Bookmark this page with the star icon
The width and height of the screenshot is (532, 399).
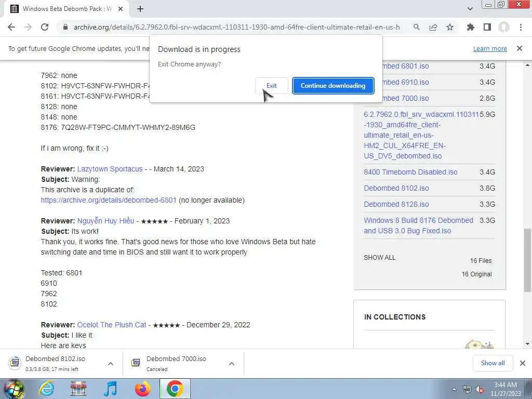tap(450, 27)
